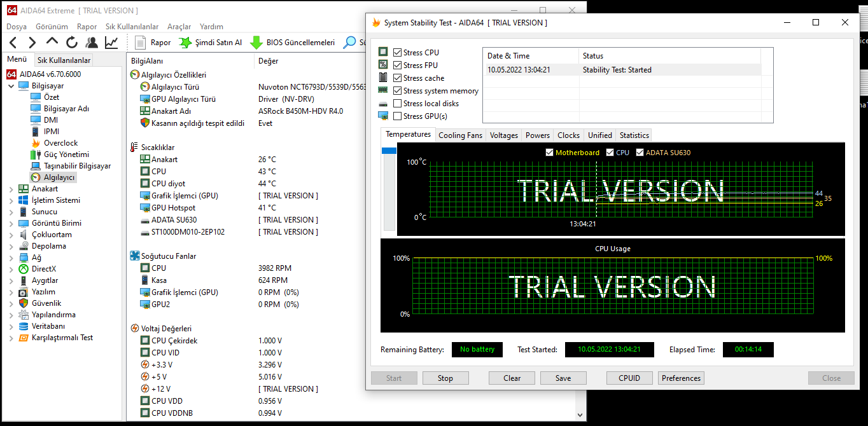
Task: Toggle Motherboard temperature graph checkbox
Action: (x=550, y=153)
